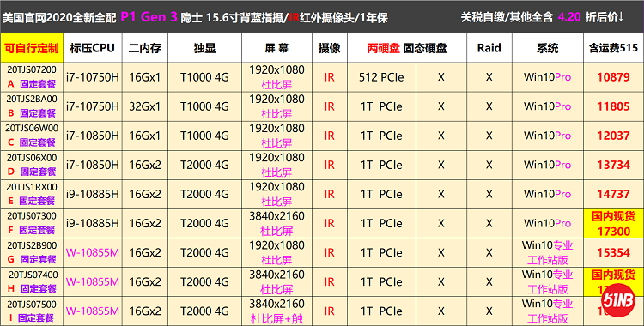
Task: Select model code 20TJS07300
Action: [x=32, y=216]
